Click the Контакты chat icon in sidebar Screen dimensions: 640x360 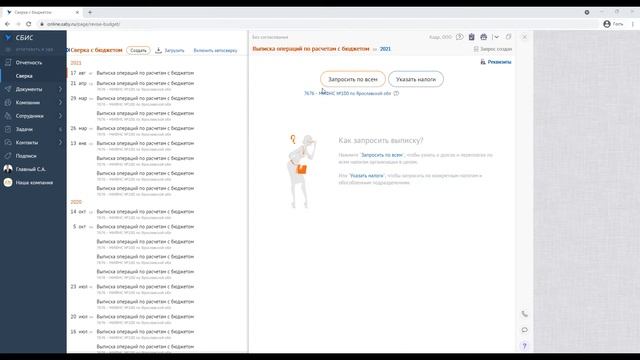[8, 142]
